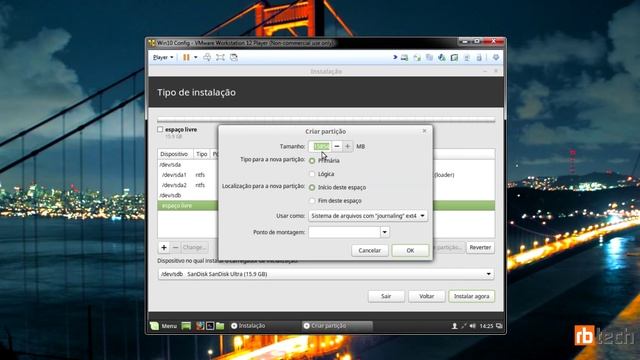The width and height of the screenshot is (640, 360).
Task: Toggle the espaço livre checkbox
Action: [x=160, y=129]
